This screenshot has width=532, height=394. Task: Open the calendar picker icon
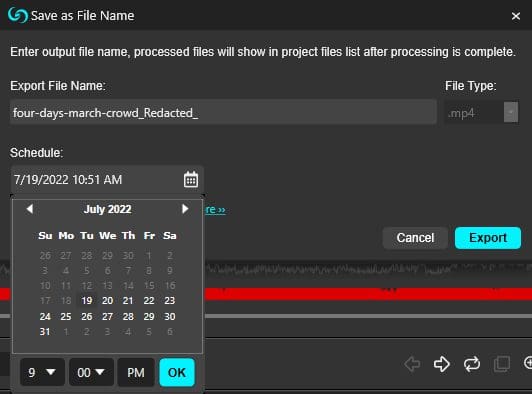coord(191,180)
